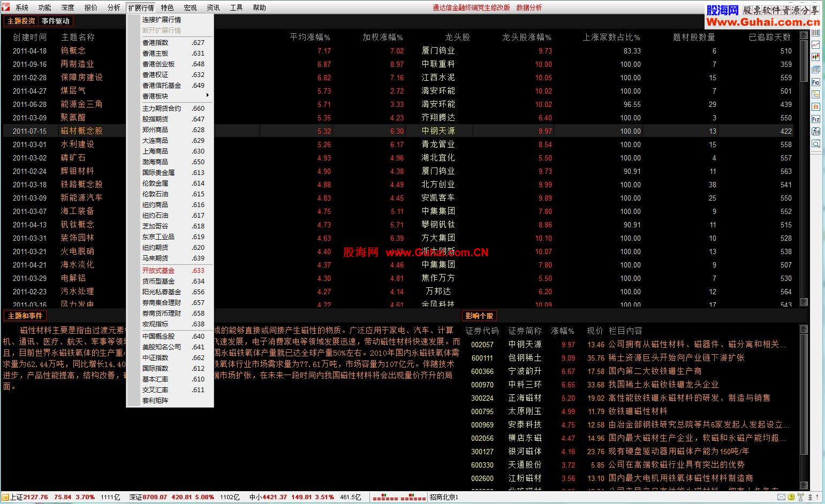Choose 基本汇率 menu entry

tap(170, 379)
